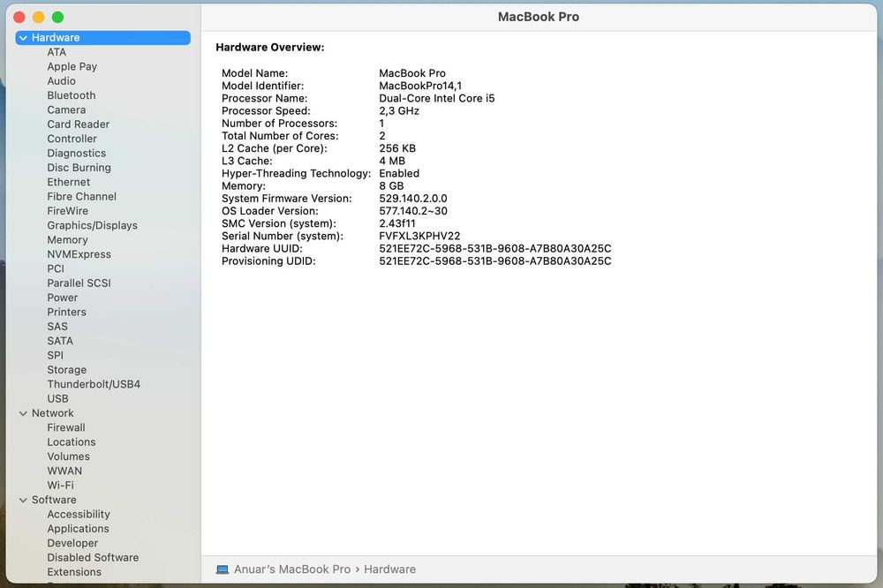Click the laptop icon in path bar
883x588 pixels.
click(x=223, y=569)
